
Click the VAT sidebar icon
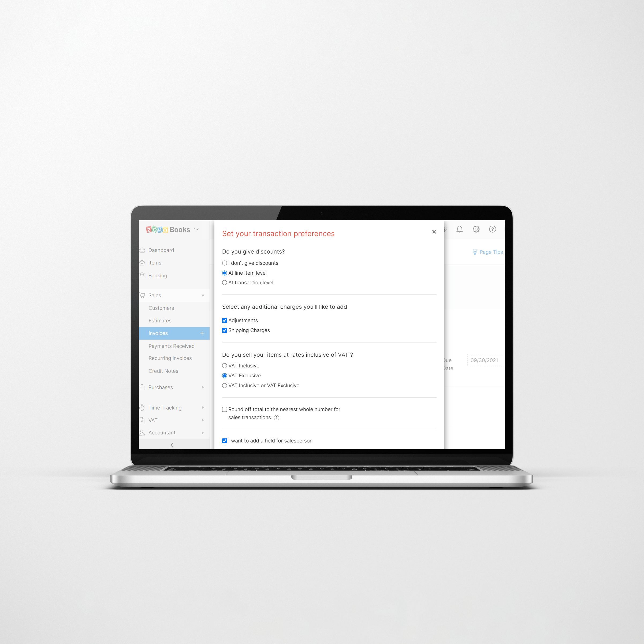[x=144, y=420]
